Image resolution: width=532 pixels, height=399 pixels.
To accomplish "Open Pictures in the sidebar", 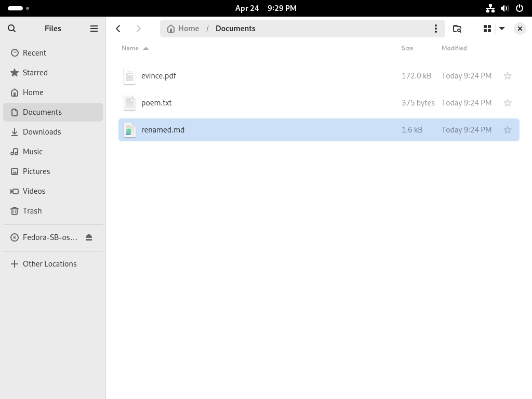I will point(53,171).
